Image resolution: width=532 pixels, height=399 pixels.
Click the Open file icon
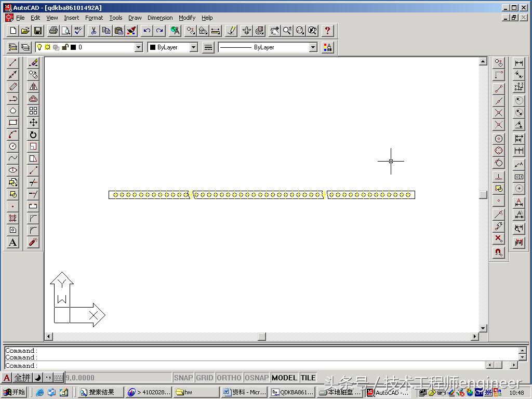[25, 31]
